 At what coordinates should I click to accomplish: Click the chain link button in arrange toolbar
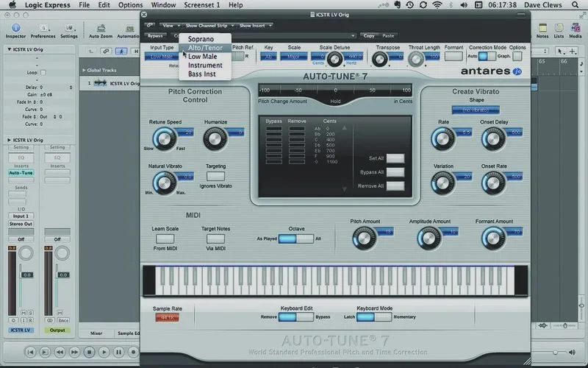106,51
